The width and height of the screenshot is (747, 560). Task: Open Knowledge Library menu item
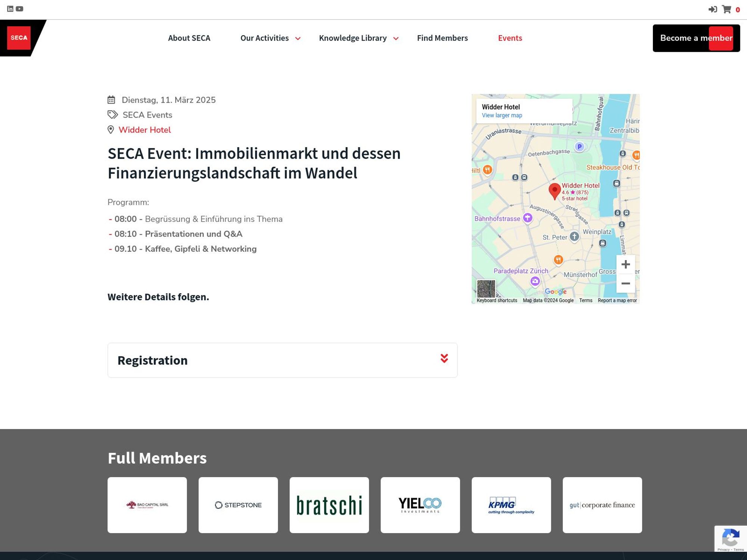[x=353, y=38]
